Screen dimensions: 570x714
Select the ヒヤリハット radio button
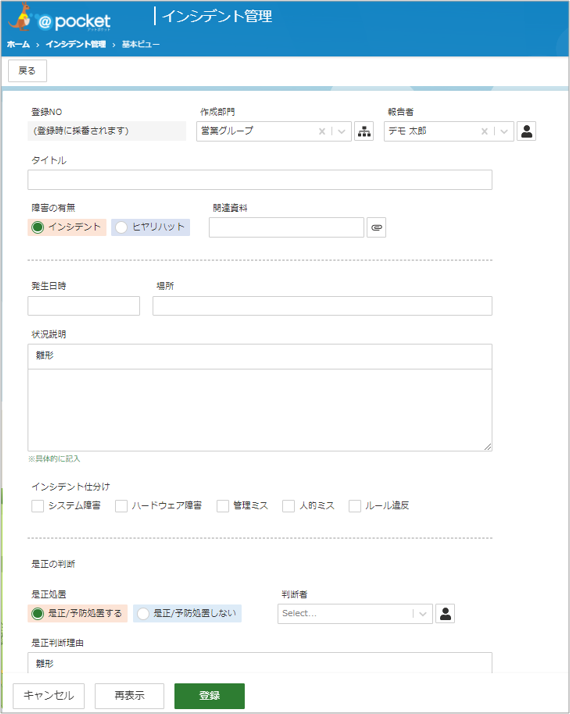pyautogui.click(x=122, y=227)
